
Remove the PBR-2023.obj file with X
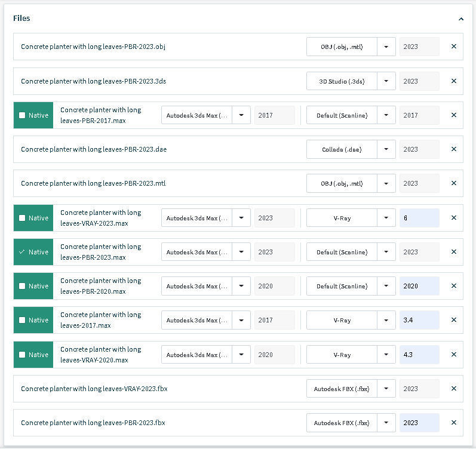click(453, 47)
